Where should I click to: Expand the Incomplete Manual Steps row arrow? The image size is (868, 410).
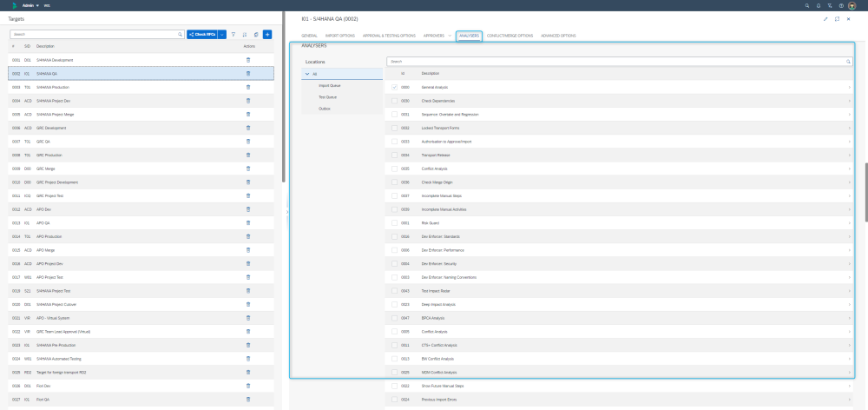click(x=849, y=196)
